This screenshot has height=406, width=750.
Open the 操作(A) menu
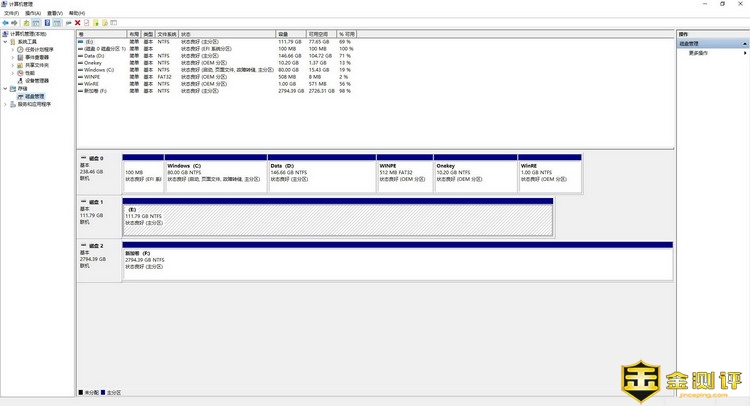(33, 13)
